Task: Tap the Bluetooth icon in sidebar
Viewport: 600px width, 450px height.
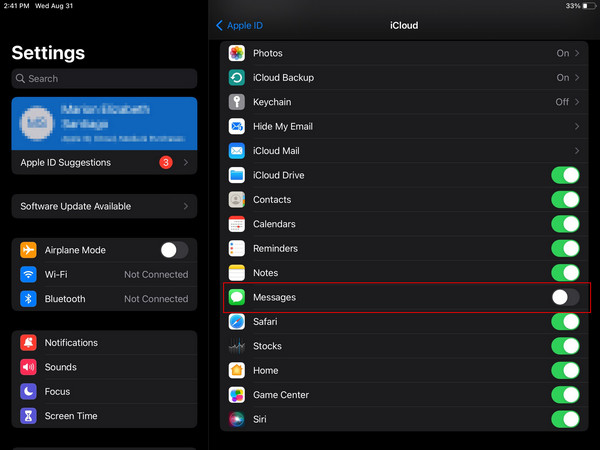Action: (28, 299)
